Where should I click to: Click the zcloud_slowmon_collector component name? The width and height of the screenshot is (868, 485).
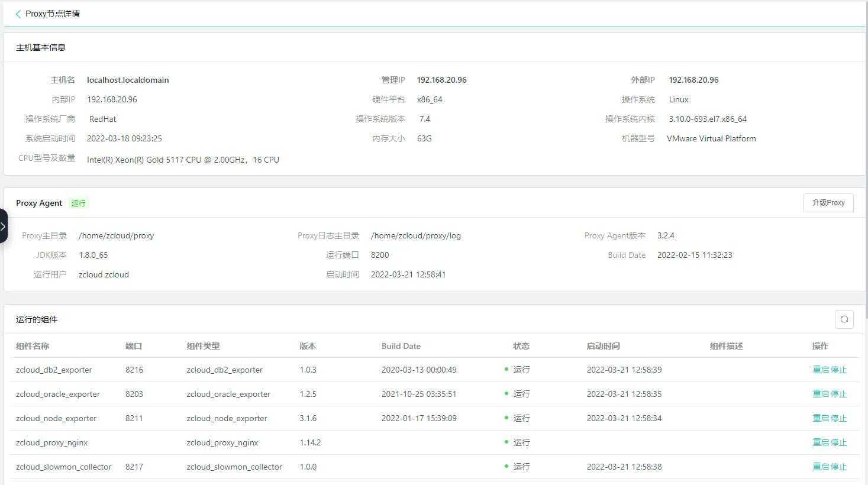tap(64, 467)
